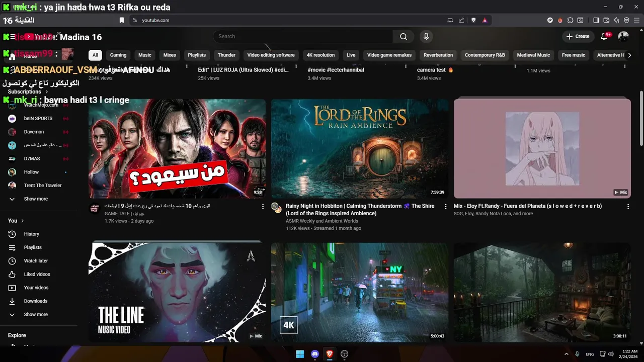Open Brave Leo AI sparkle icon

tap(616, 20)
